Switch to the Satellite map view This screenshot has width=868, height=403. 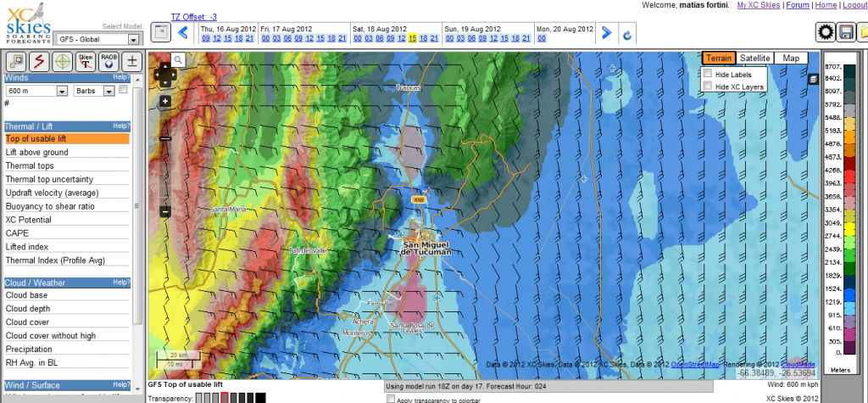(754, 59)
